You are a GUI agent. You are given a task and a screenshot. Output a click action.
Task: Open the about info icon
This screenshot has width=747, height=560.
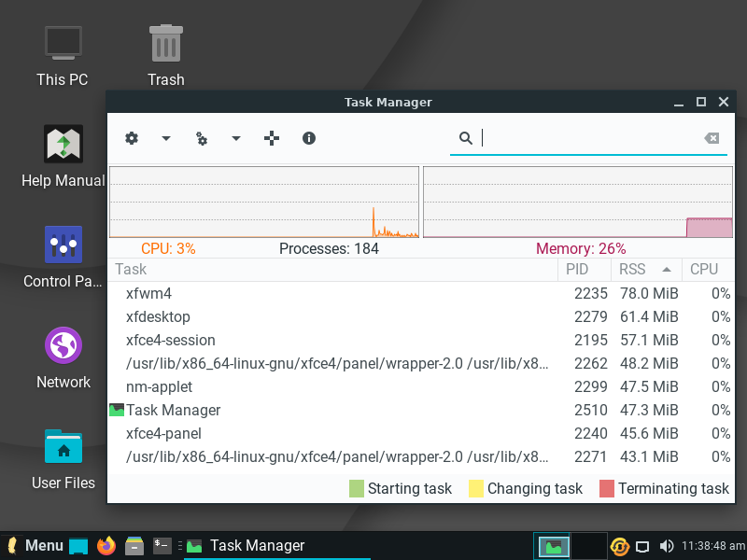[309, 138]
